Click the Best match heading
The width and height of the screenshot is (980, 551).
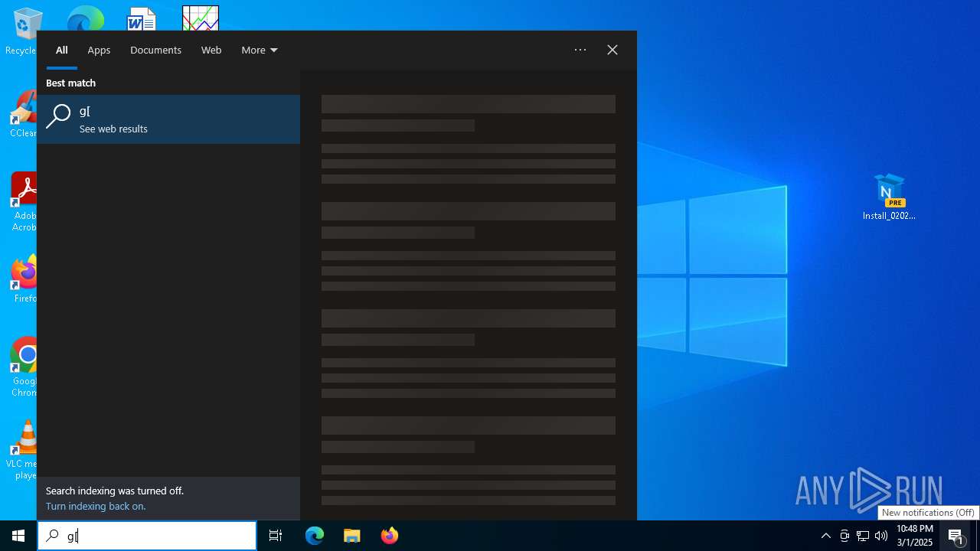[x=70, y=83]
